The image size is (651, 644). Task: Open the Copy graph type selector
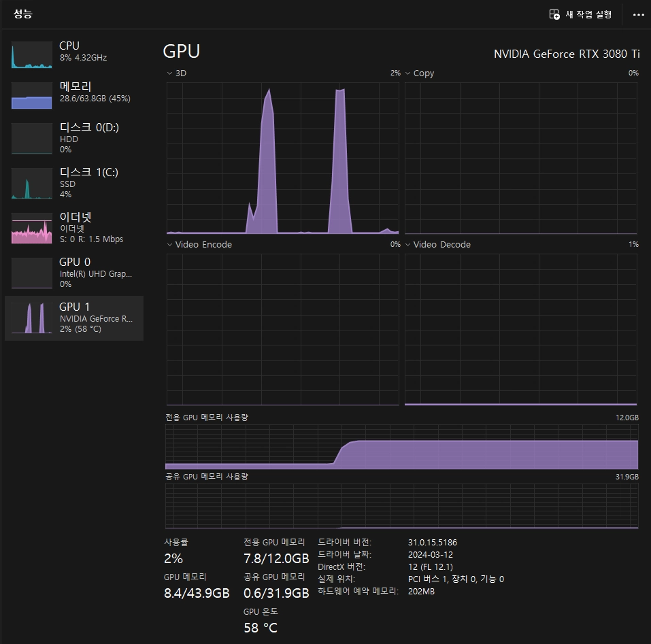click(x=407, y=73)
